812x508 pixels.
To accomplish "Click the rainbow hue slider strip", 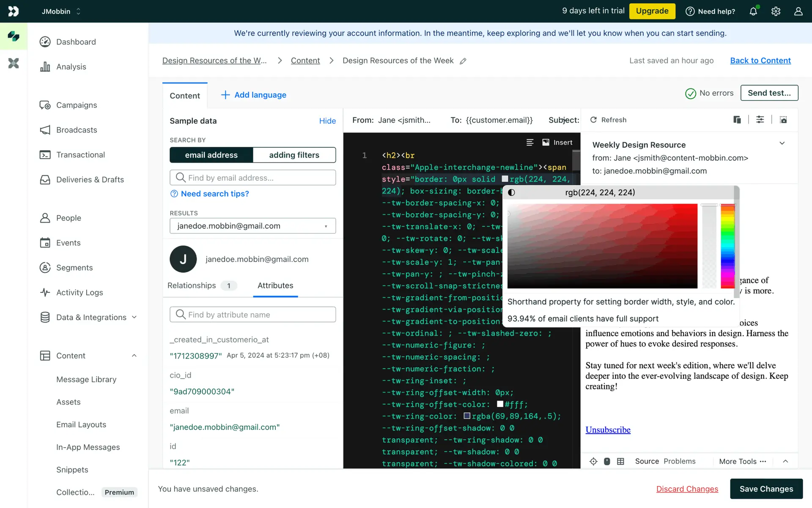I will tap(727, 246).
